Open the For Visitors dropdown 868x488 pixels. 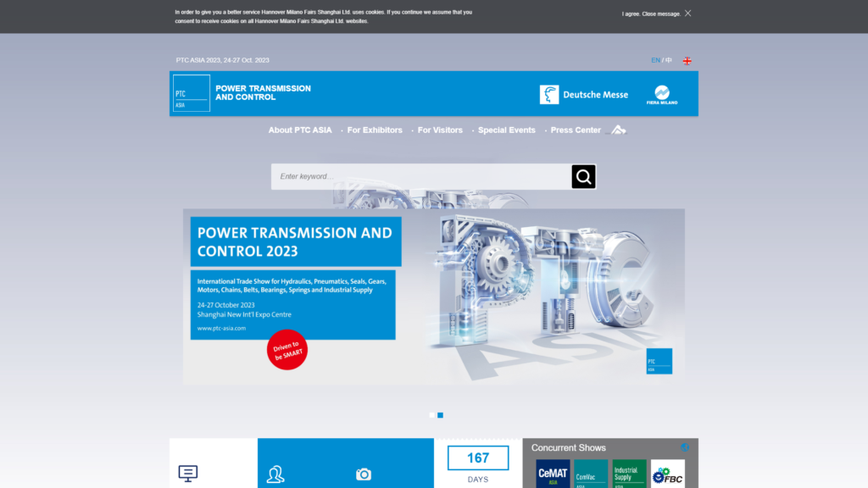point(439,130)
